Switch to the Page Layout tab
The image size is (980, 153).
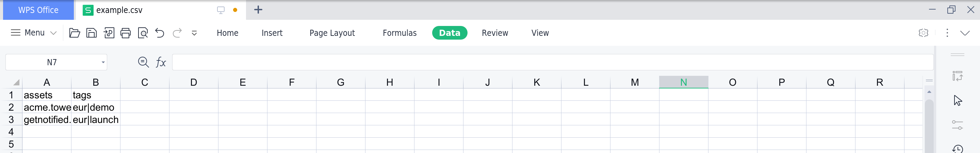[332, 33]
